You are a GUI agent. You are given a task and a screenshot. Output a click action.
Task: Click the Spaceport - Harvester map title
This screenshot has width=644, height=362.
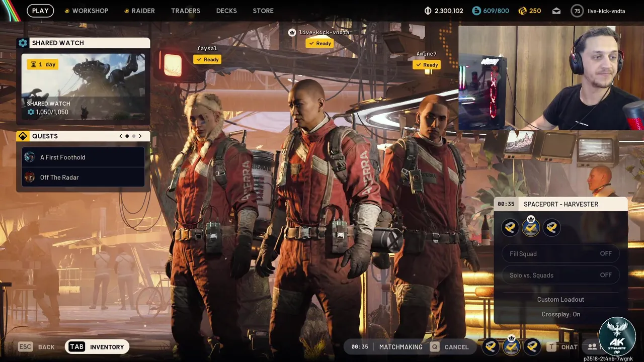561,204
